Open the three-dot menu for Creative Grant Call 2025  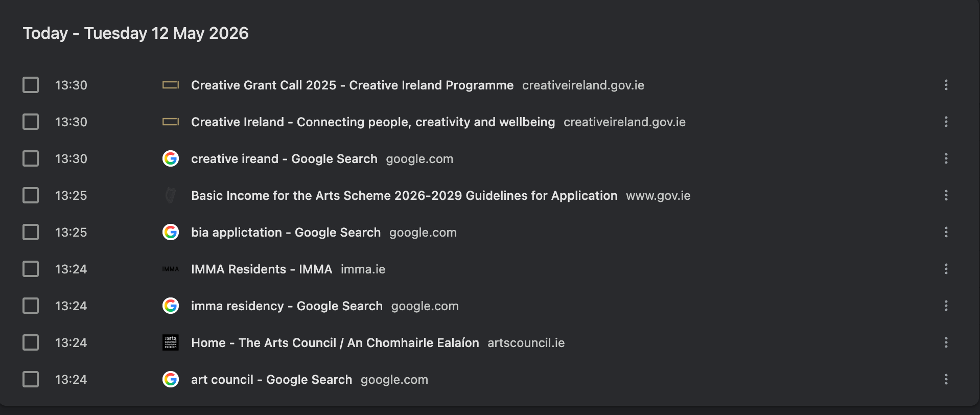[x=946, y=85]
